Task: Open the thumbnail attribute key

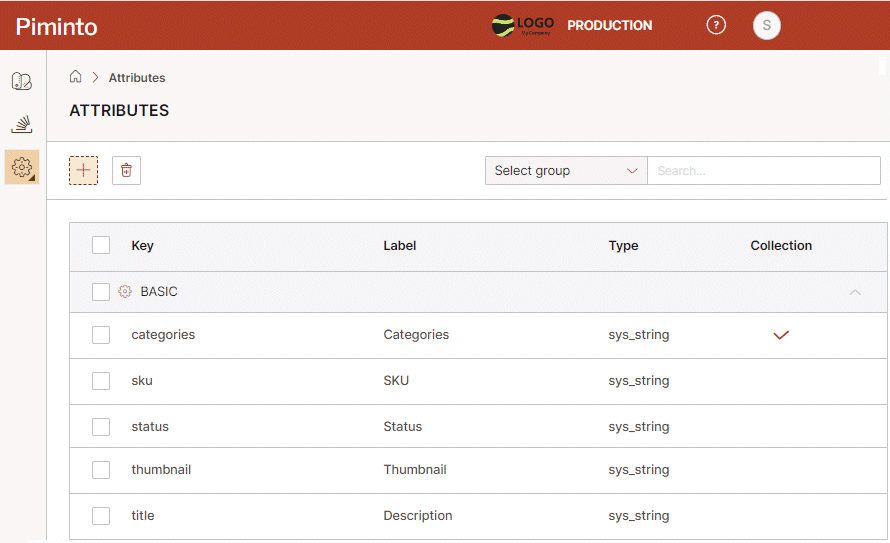Action: (161, 470)
